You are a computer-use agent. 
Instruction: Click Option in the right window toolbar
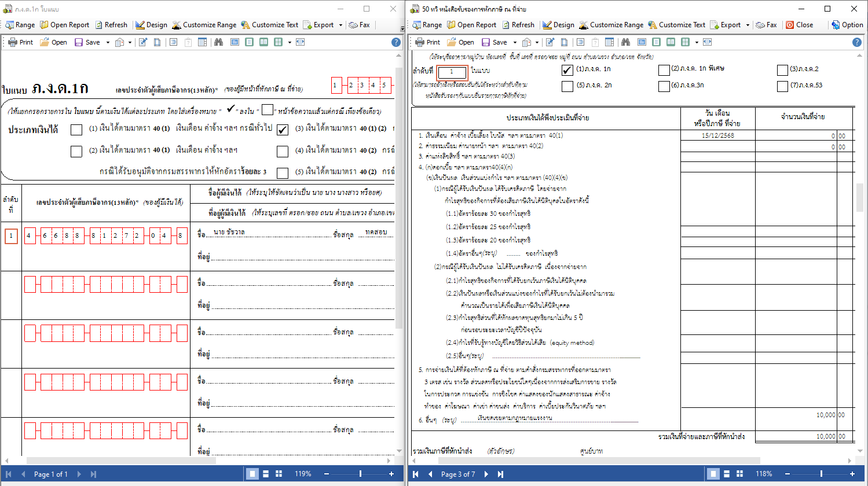click(847, 25)
